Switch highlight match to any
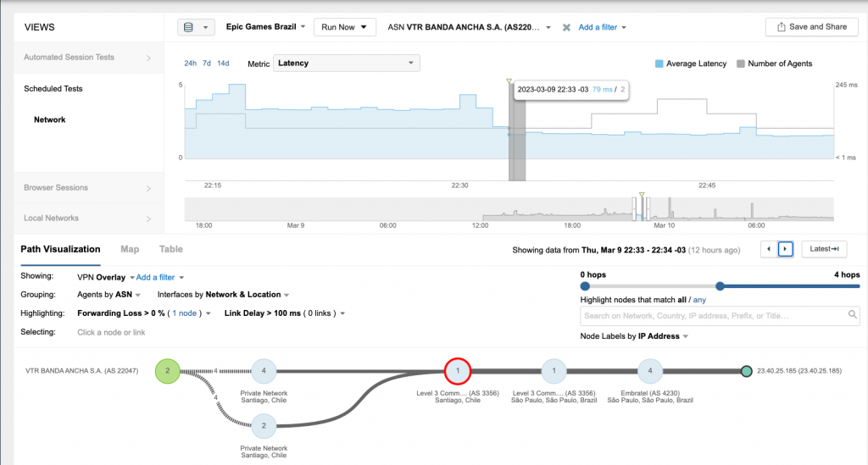The height and width of the screenshot is (465, 868). 699,300
